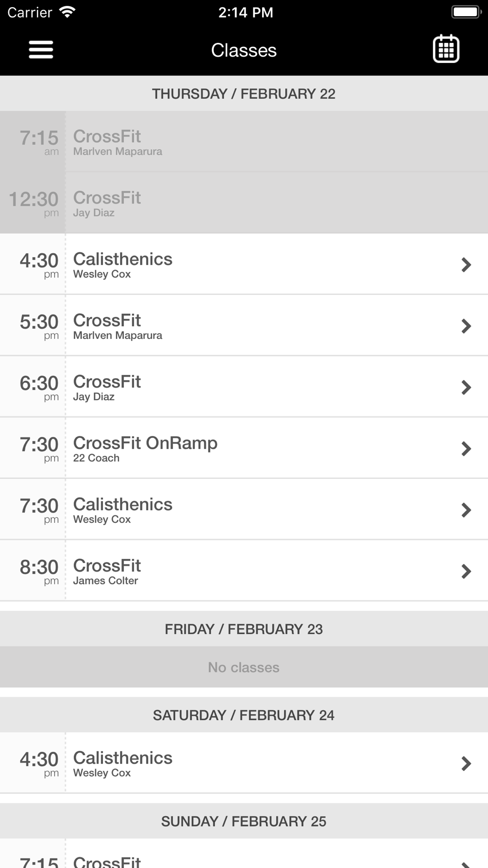Tap the Friday No classes row
The width and height of the screenshot is (488, 868).
pyautogui.click(x=244, y=667)
